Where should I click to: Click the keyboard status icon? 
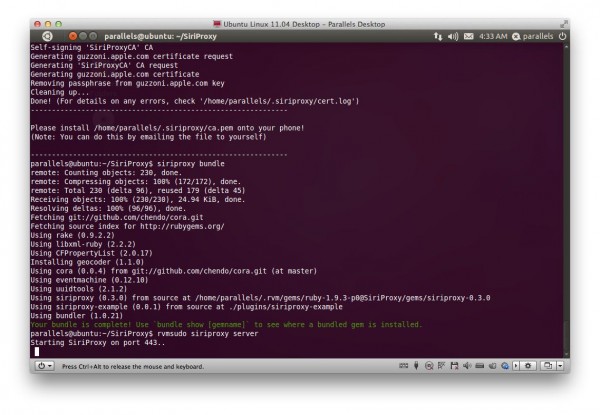pos(403,366)
